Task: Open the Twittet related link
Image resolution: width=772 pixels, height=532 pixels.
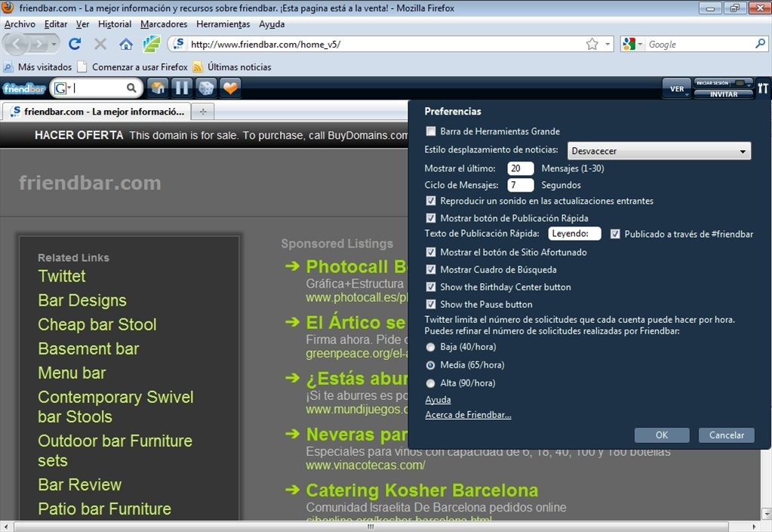Action: [62, 276]
